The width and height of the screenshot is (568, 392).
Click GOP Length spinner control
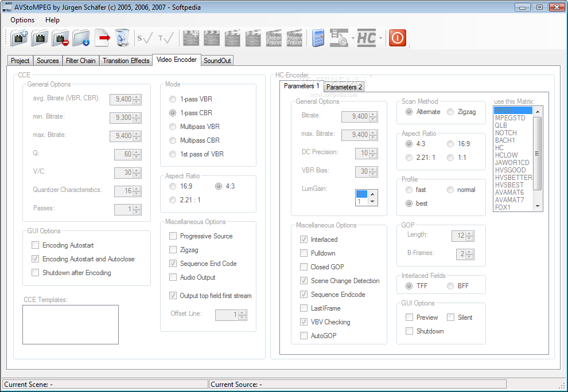click(462, 236)
